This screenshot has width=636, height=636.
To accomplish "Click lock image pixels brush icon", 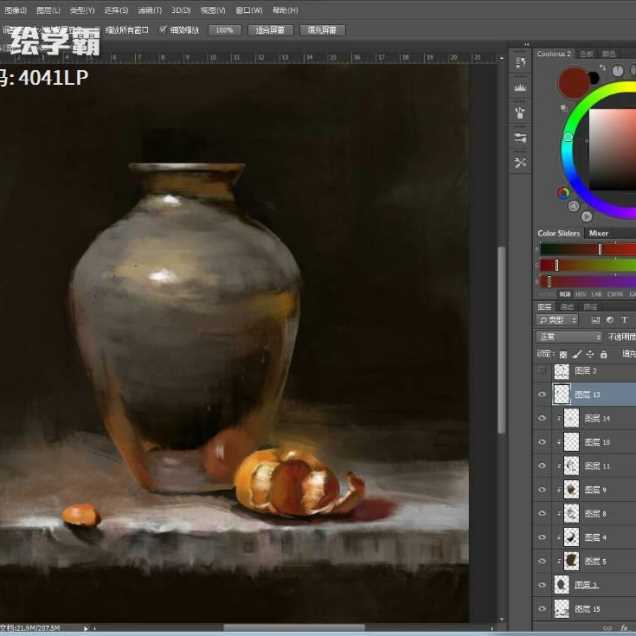I will tap(576, 355).
